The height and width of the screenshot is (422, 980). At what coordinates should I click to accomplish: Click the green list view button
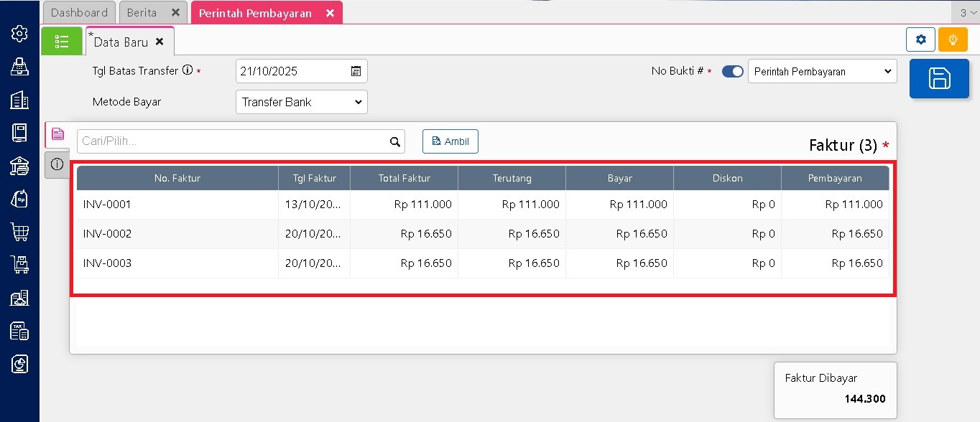tap(62, 42)
